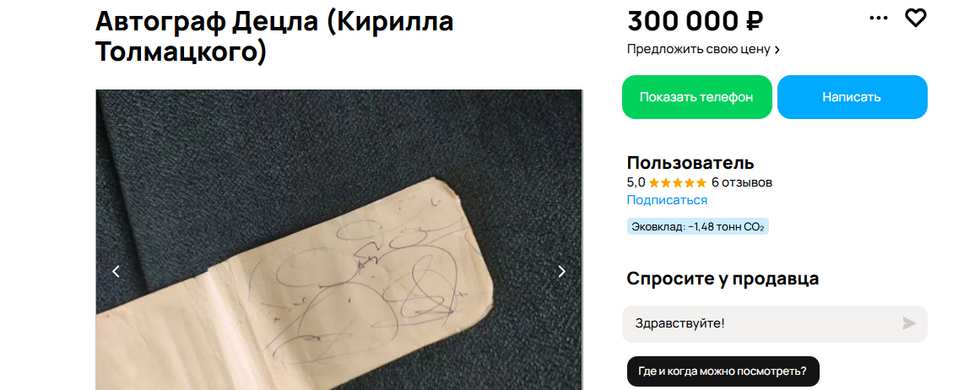Click the blue 'Написать' button

(x=852, y=97)
